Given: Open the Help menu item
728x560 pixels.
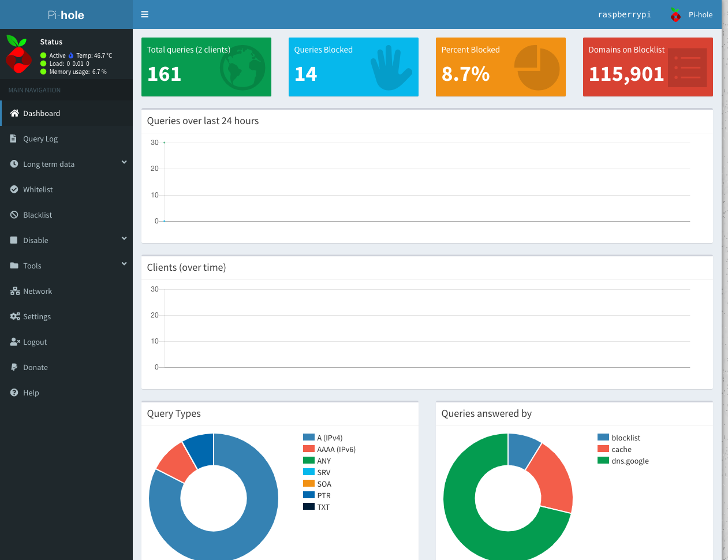Looking at the screenshot, I should point(31,393).
